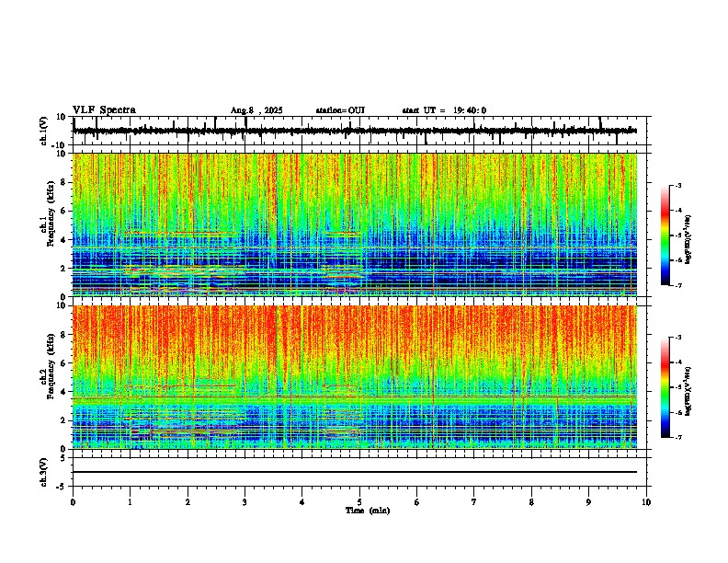
Task: Click time axis tick label "1"
Action: click(x=130, y=502)
